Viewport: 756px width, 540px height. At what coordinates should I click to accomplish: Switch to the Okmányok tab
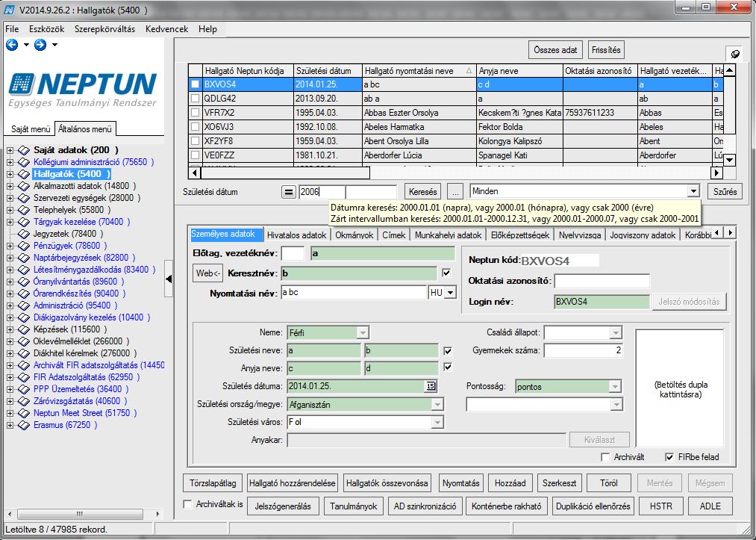(354, 235)
